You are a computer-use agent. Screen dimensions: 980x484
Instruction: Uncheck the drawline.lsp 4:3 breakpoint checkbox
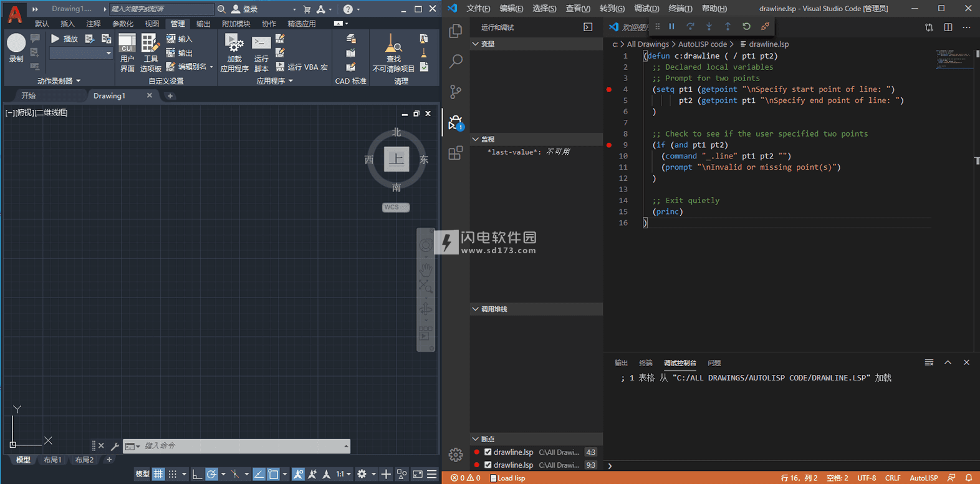pyautogui.click(x=488, y=452)
